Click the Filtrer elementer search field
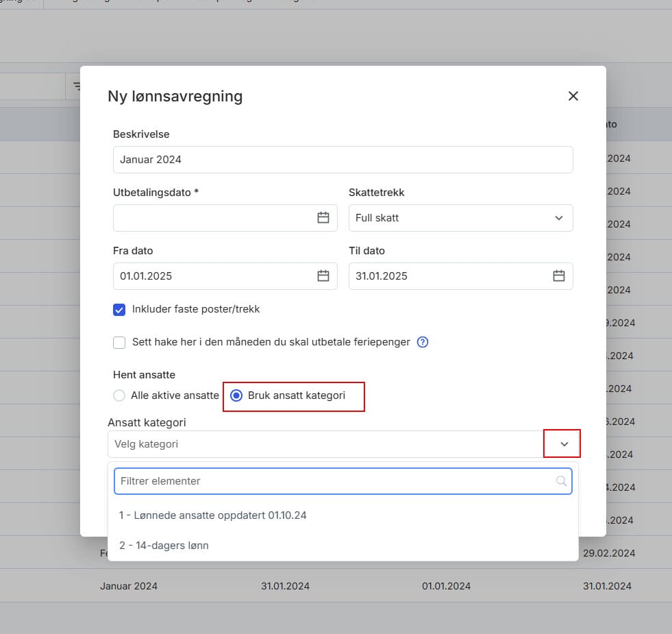This screenshot has width=672, height=634. (x=336, y=481)
